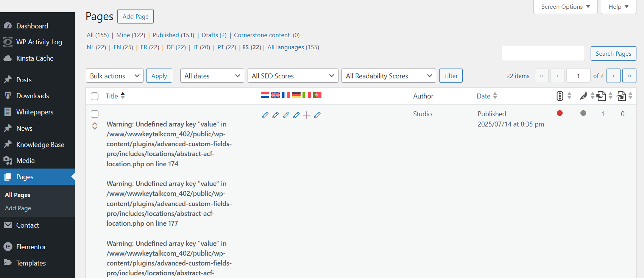Click the search pages input field
This screenshot has width=644, height=278.
(543, 53)
